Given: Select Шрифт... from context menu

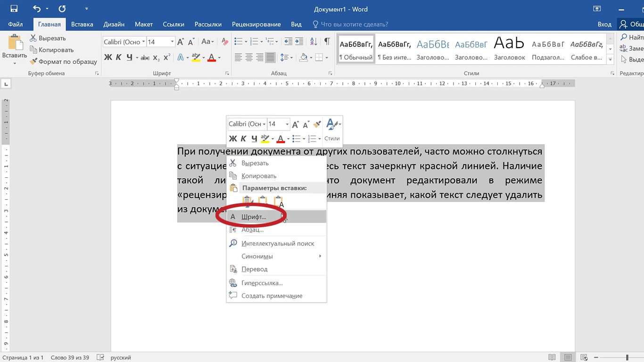Looking at the screenshot, I should [276, 217].
